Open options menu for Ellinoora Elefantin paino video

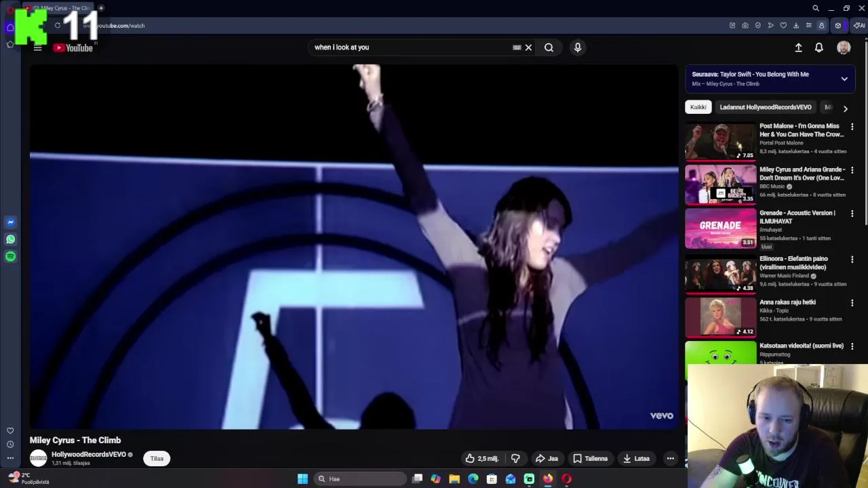pyautogui.click(x=852, y=260)
